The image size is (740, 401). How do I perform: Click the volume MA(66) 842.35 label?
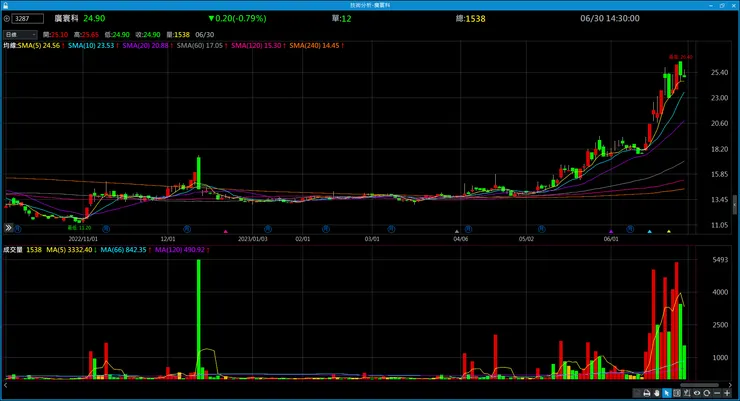pyautogui.click(x=123, y=250)
